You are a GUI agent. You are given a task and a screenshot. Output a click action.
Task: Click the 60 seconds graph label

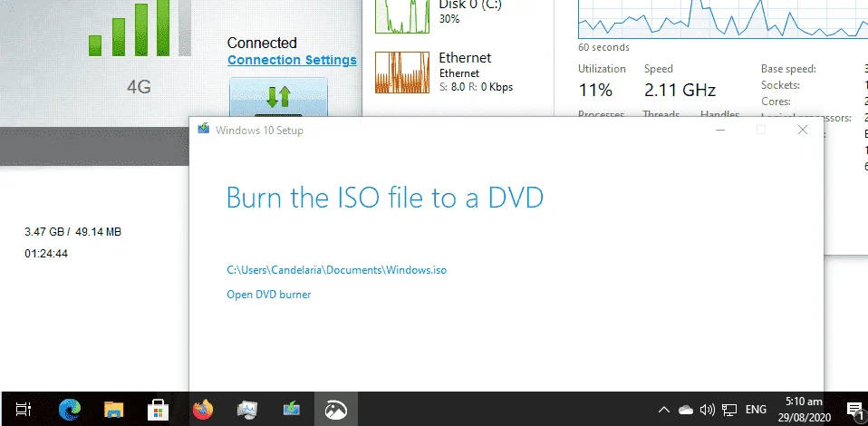604,48
